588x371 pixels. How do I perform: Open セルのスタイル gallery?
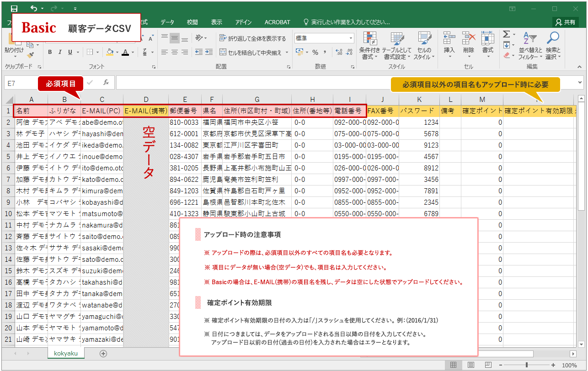[424, 46]
